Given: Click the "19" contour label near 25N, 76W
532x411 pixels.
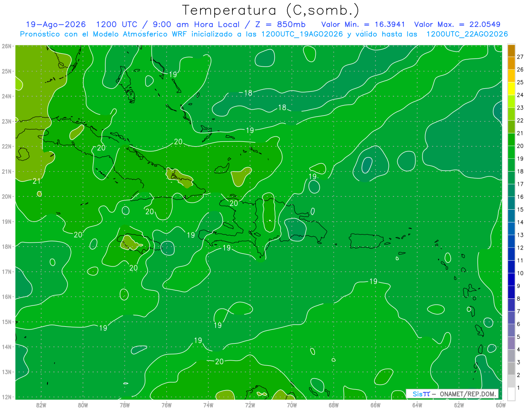Looking at the screenshot, I should point(173,74).
